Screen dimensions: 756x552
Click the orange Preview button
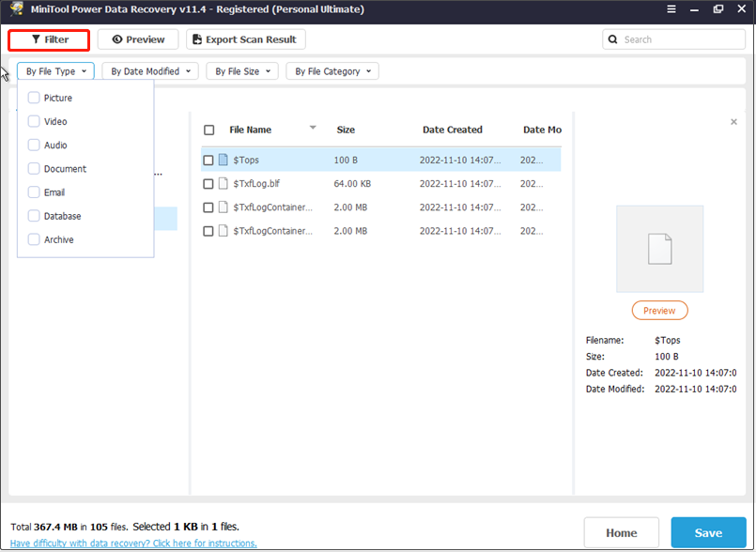pos(659,311)
